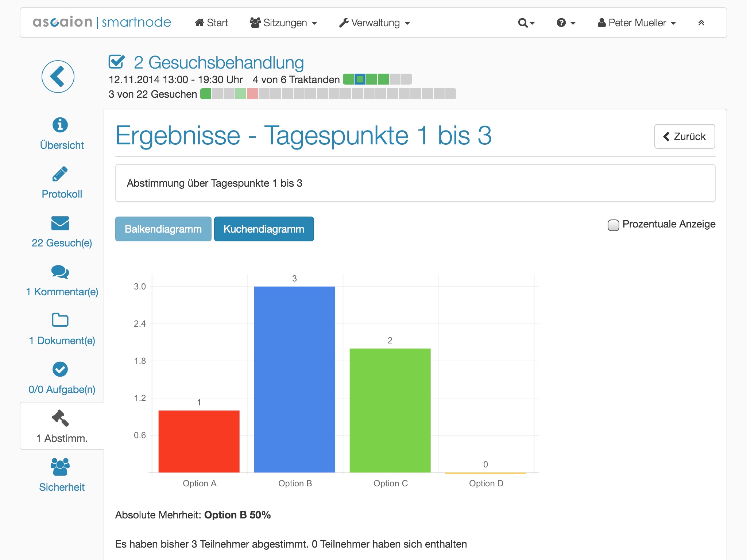Click the red Gesuchen progress square
The image size is (747, 560).
point(252,94)
